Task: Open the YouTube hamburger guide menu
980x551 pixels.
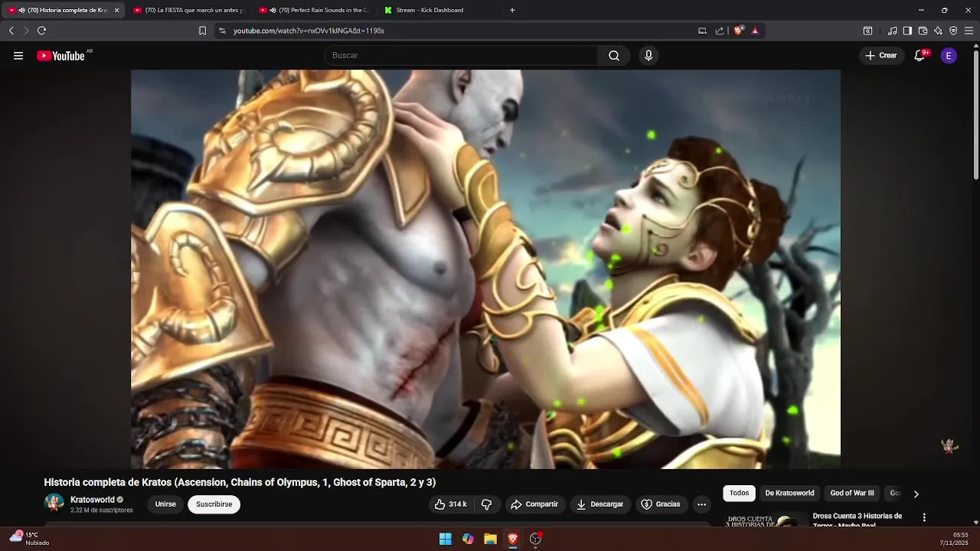Action: [x=18, y=55]
